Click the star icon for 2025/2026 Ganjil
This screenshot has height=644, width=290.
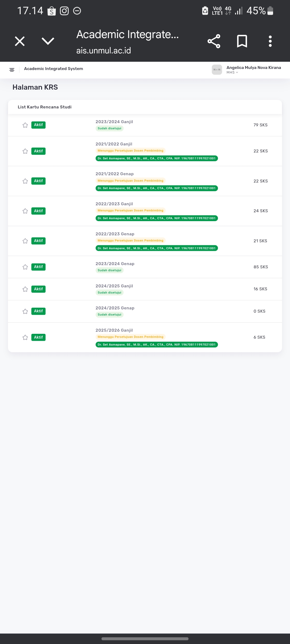pos(25,338)
